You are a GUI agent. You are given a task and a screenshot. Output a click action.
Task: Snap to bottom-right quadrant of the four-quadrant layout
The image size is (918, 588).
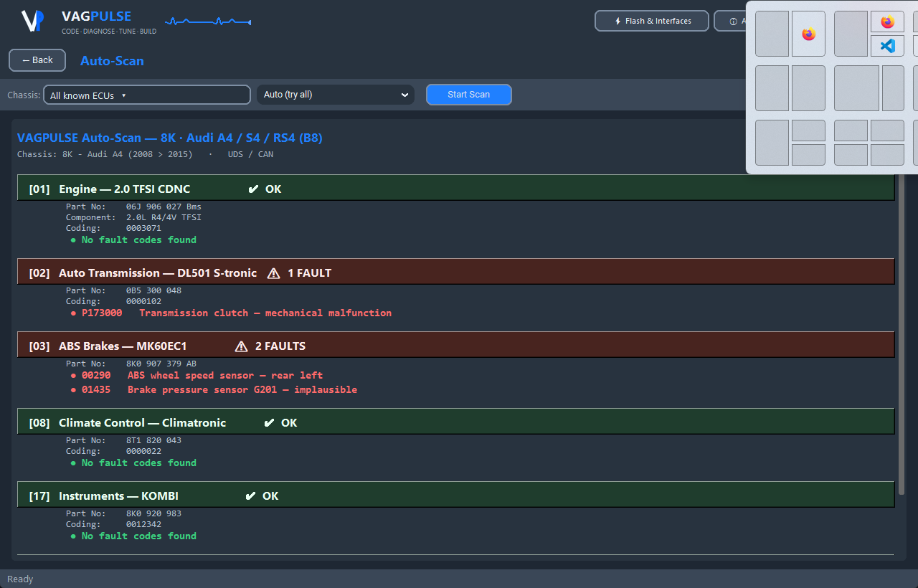click(x=887, y=155)
